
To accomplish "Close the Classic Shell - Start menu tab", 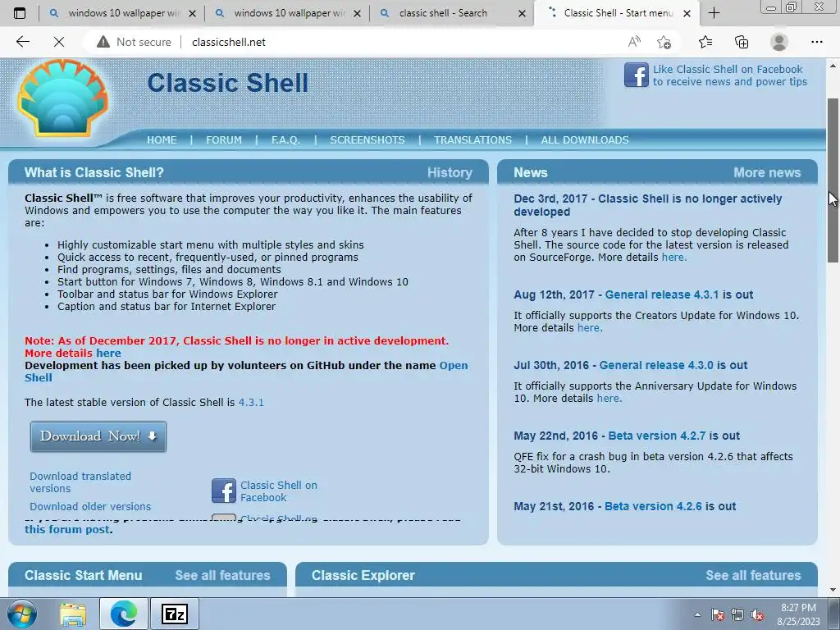I will [687, 13].
